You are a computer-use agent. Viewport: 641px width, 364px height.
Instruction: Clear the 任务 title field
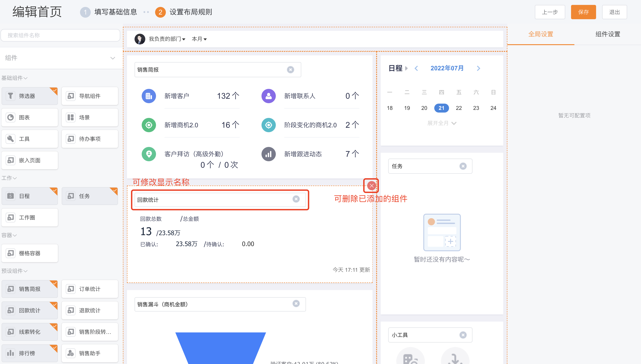[463, 166]
